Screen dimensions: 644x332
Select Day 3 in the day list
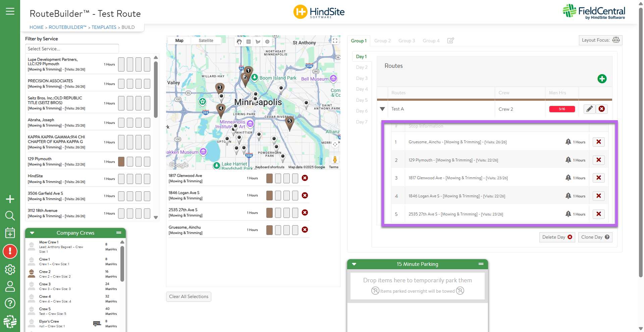[362, 78]
